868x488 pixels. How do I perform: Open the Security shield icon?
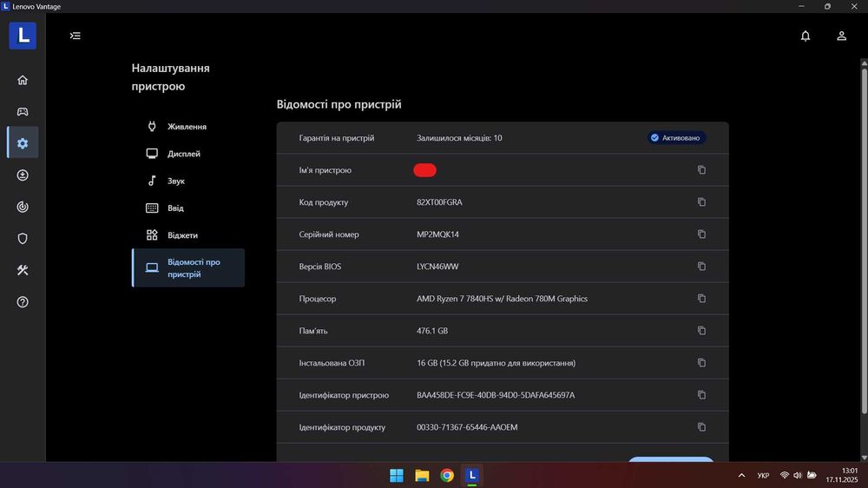[23, 238]
